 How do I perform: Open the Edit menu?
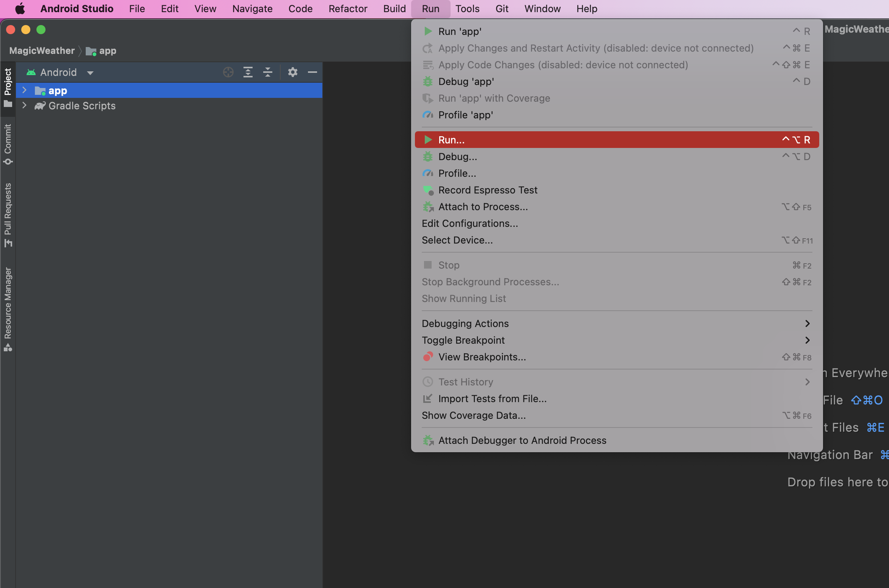pyautogui.click(x=170, y=8)
